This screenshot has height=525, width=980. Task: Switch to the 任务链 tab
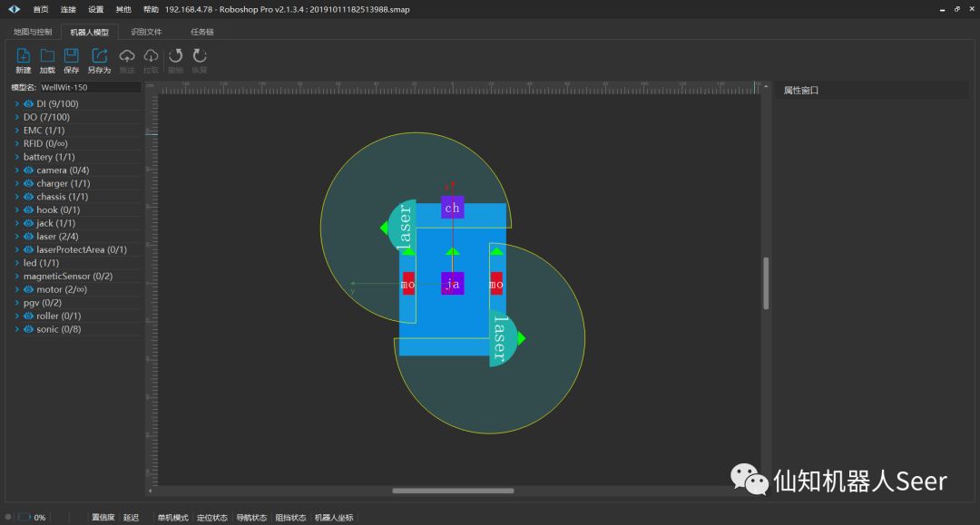click(x=201, y=32)
